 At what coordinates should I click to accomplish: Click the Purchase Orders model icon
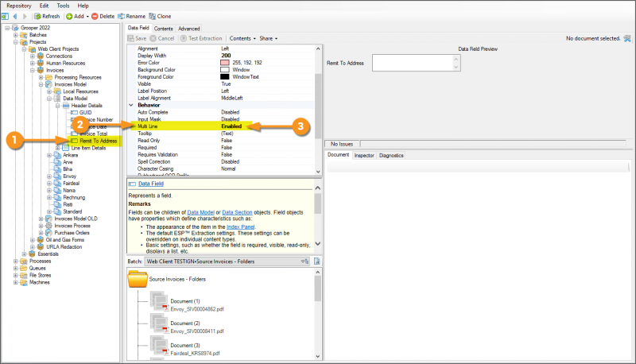pyautogui.click(x=48, y=233)
